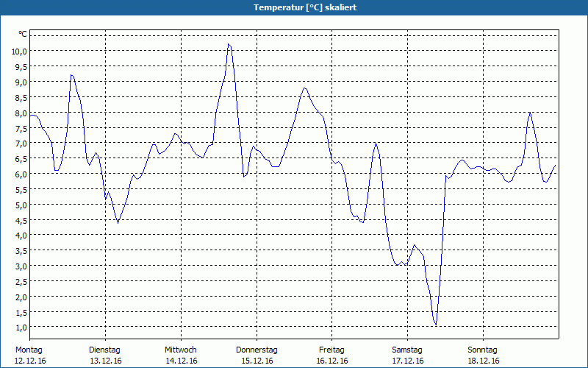The image size is (588, 368).
Task: Click the title bar 'Temperatur [°C] skaliert'
Action: click(294, 7)
